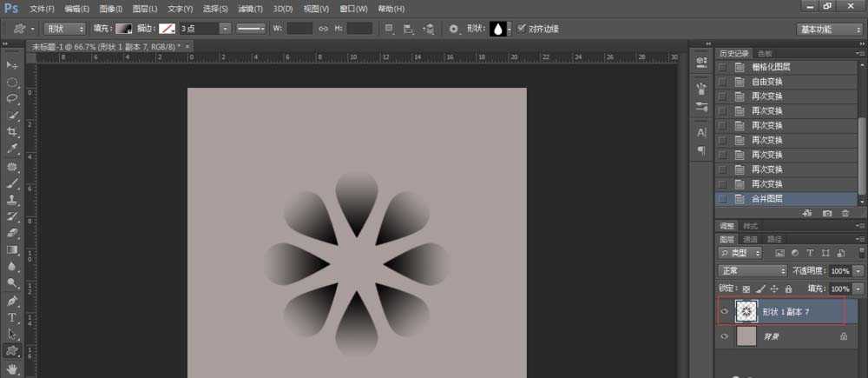
Task: Select the Move tool
Action: click(12, 66)
